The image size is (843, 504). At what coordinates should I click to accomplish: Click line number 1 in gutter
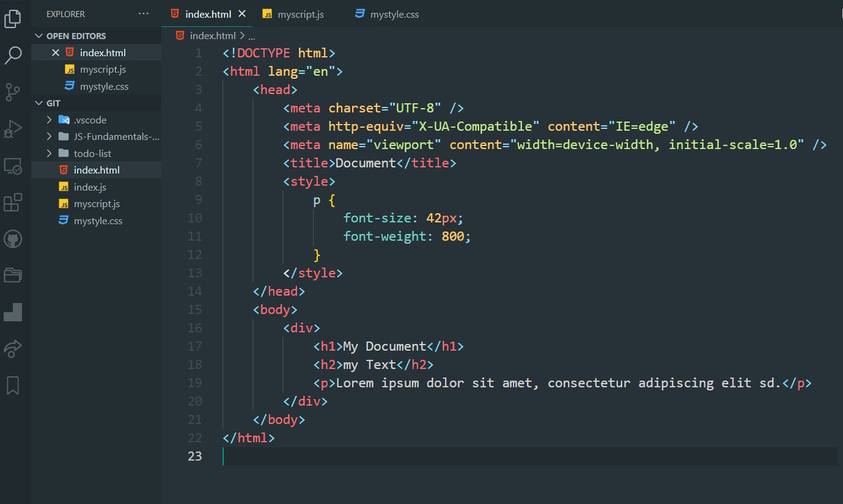click(x=198, y=53)
